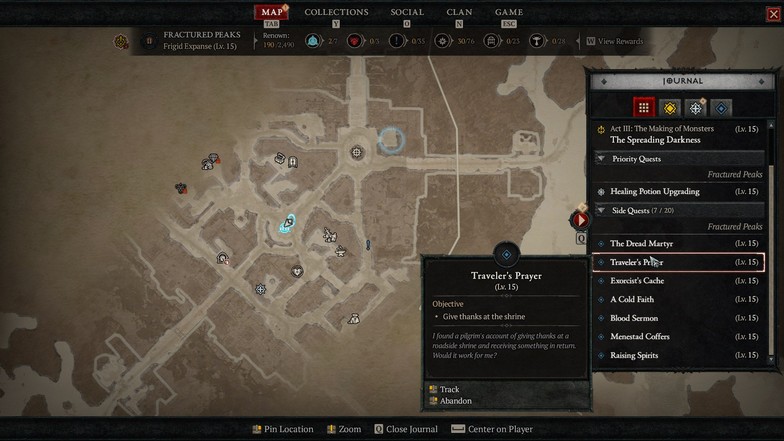The height and width of the screenshot is (441, 784).
Task: Click the stable master horse icon on map
Action: 330,234
